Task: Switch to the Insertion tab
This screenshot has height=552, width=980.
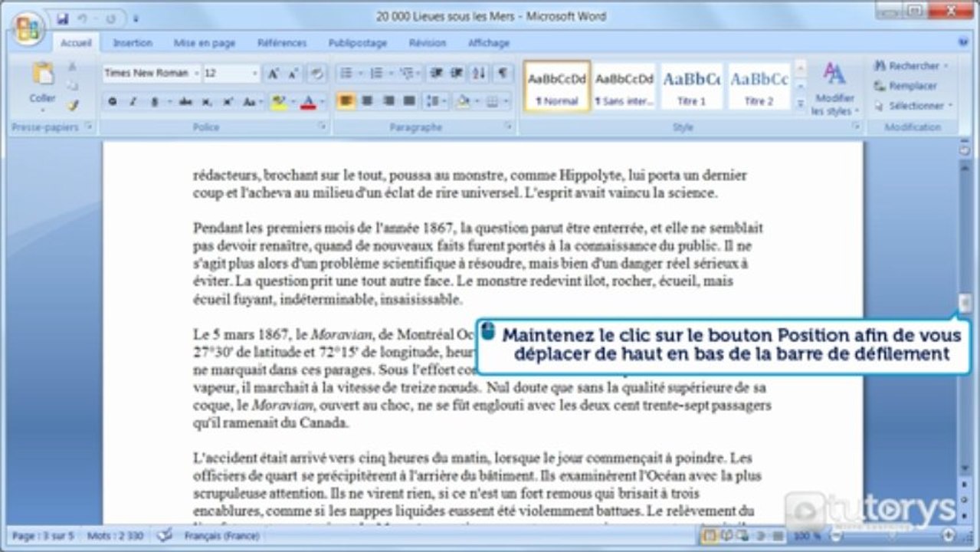Action: point(133,43)
